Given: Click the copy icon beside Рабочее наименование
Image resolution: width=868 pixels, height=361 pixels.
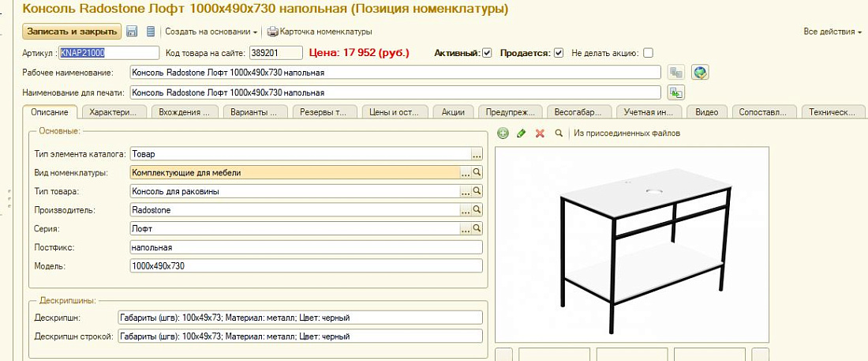Looking at the screenshot, I should (x=676, y=72).
